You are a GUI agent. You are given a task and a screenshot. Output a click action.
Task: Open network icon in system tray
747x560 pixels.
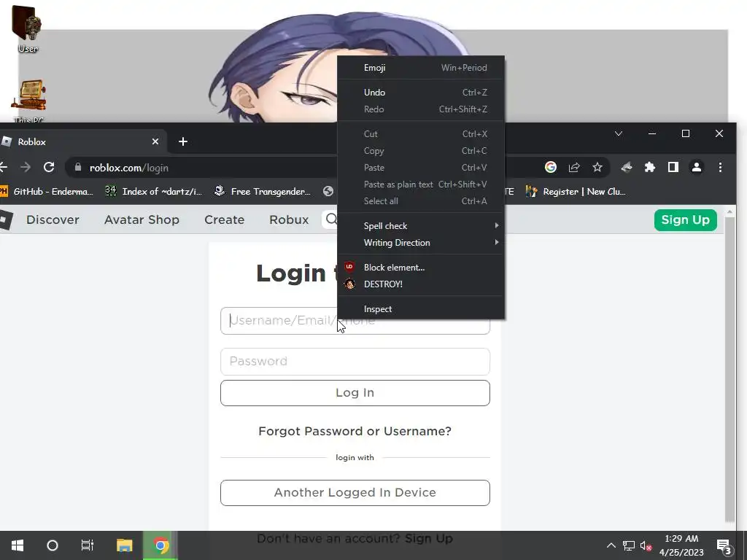629,545
